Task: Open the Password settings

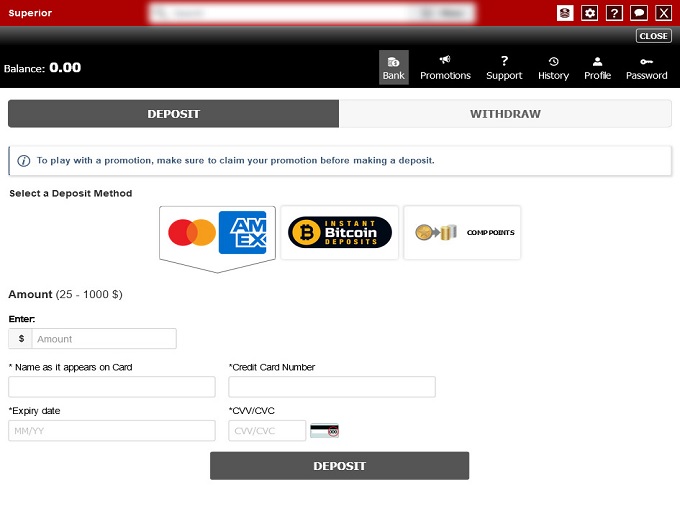Action: point(646,68)
